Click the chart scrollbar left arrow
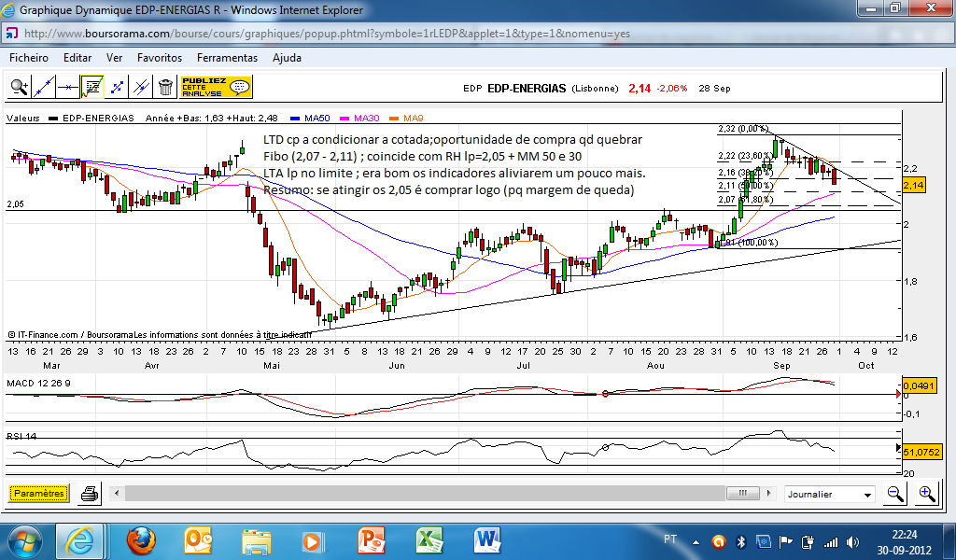The height and width of the screenshot is (560, 956). pyautogui.click(x=117, y=494)
